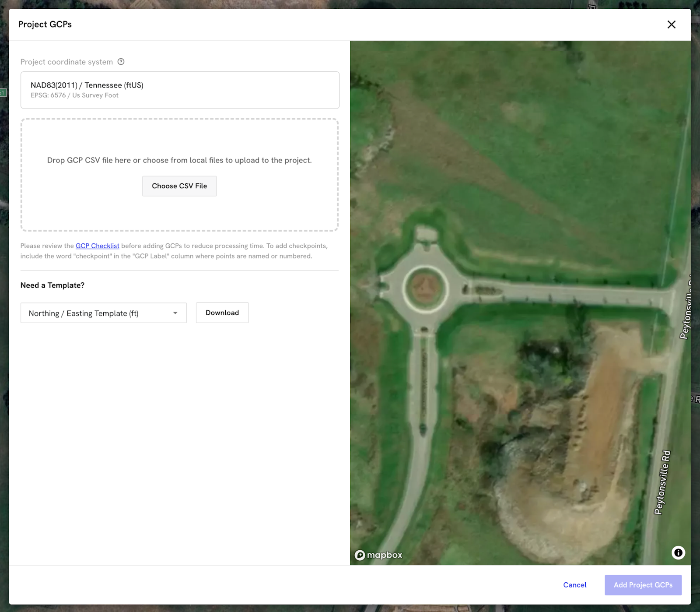Open the GCP Checklist link

97,246
